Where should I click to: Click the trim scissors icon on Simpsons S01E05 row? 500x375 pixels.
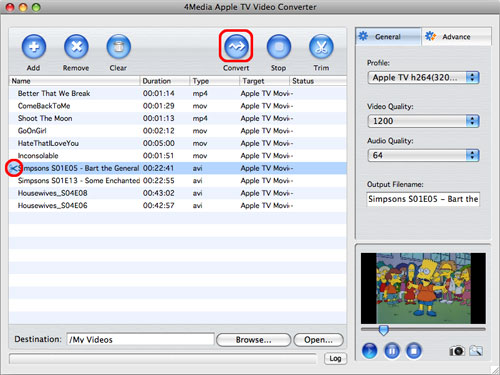(14, 168)
